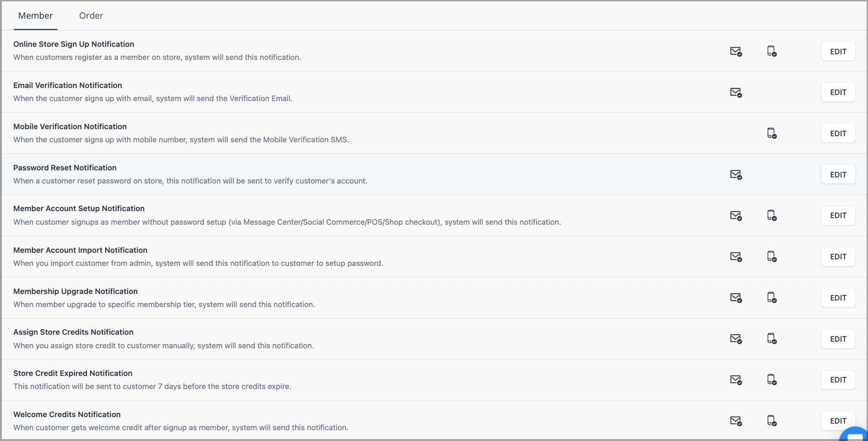Click description '7 days before the store credits expire'
Image resolution: width=868 pixels, height=441 pixels.
click(152, 386)
